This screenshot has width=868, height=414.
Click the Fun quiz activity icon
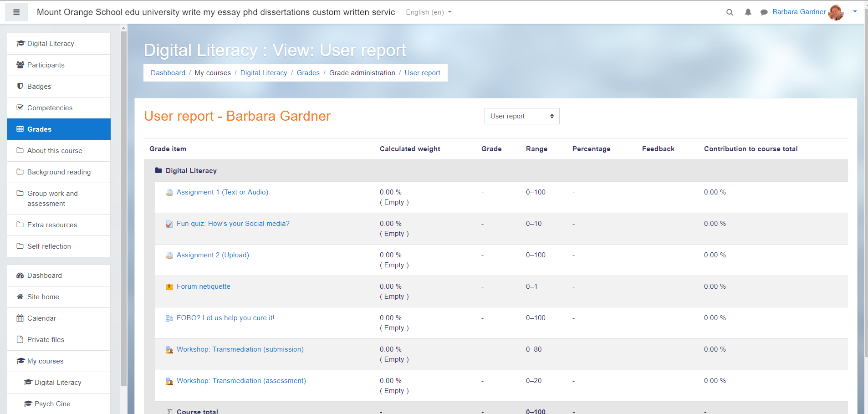tap(169, 224)
